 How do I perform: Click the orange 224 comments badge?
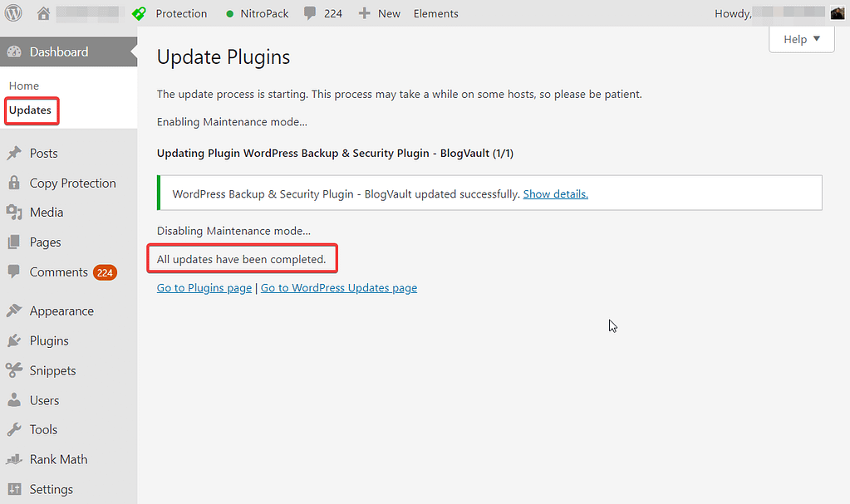(x=105, y=272)
